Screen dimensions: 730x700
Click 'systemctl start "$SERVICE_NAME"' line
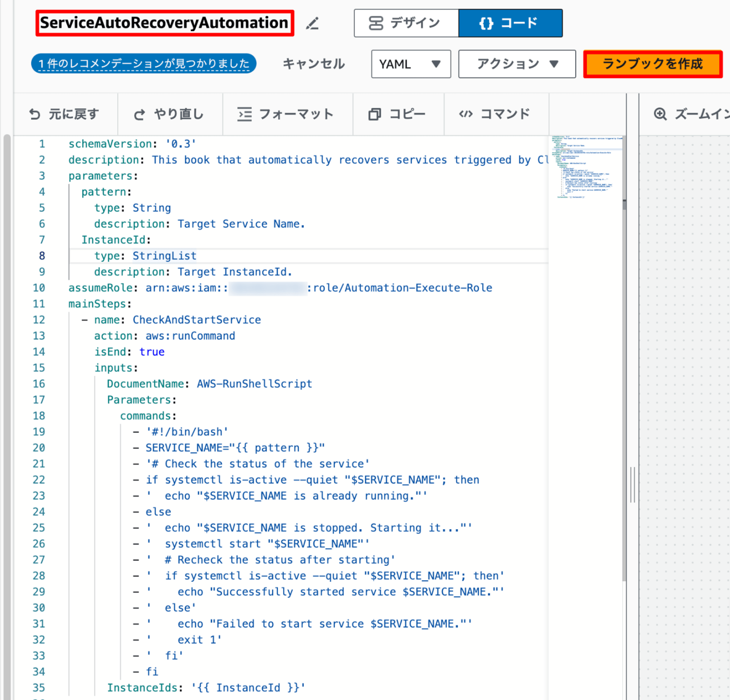[x=251, y=544]
